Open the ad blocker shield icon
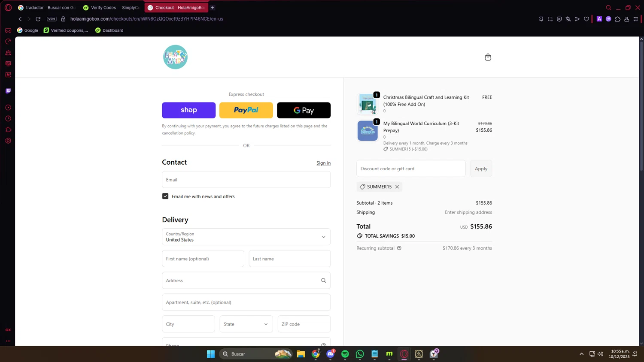 coord(559,19)
